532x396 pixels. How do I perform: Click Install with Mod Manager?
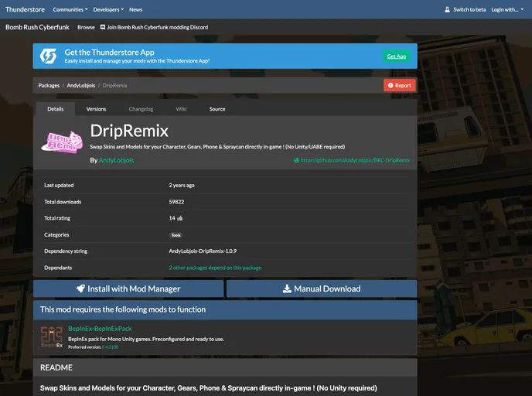pos(128,288)
